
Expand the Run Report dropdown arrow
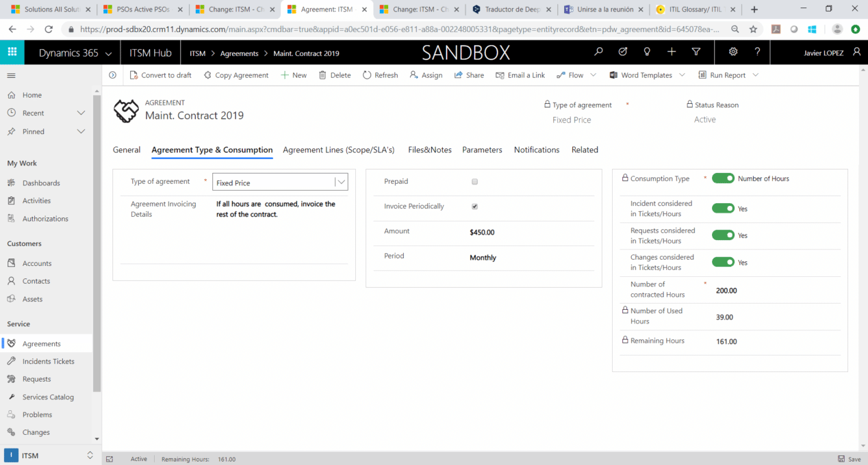point(756,75)
